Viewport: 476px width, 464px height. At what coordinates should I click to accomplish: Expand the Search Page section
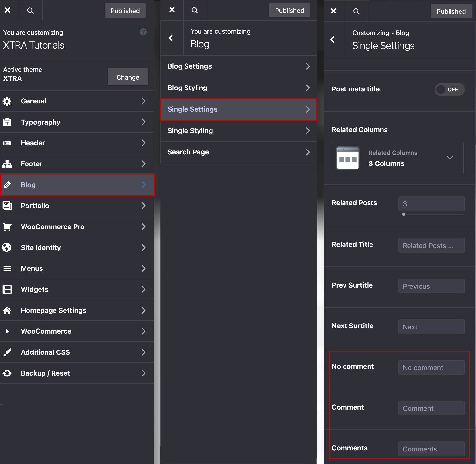(238, 152)
